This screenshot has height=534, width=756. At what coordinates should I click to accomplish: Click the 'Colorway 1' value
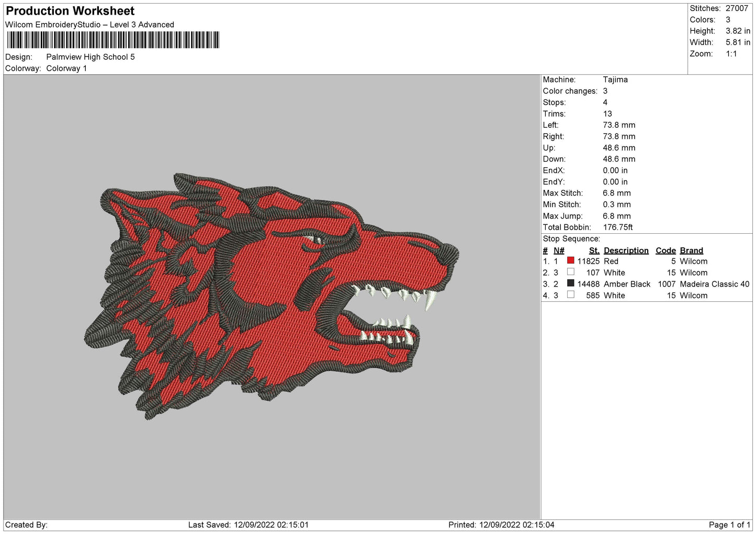pyautogui.click(x=66, y=69)
